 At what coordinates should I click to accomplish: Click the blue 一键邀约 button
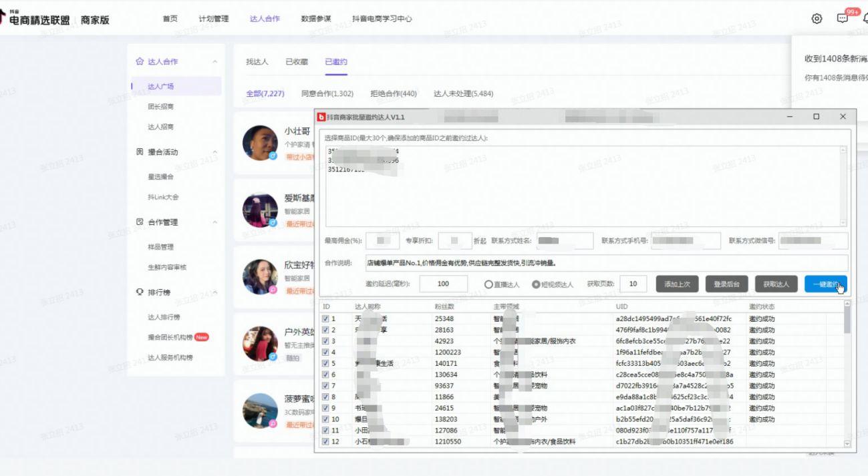coord(826,284)
